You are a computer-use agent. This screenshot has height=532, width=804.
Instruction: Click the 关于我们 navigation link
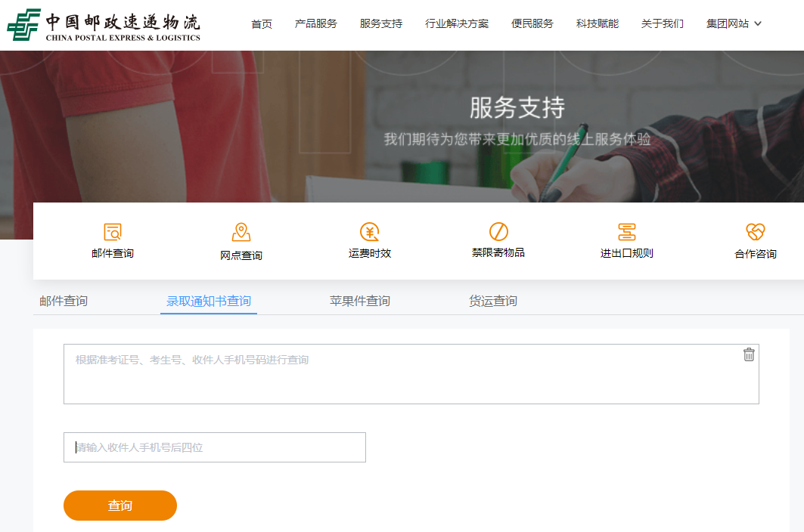coord(663,24)
